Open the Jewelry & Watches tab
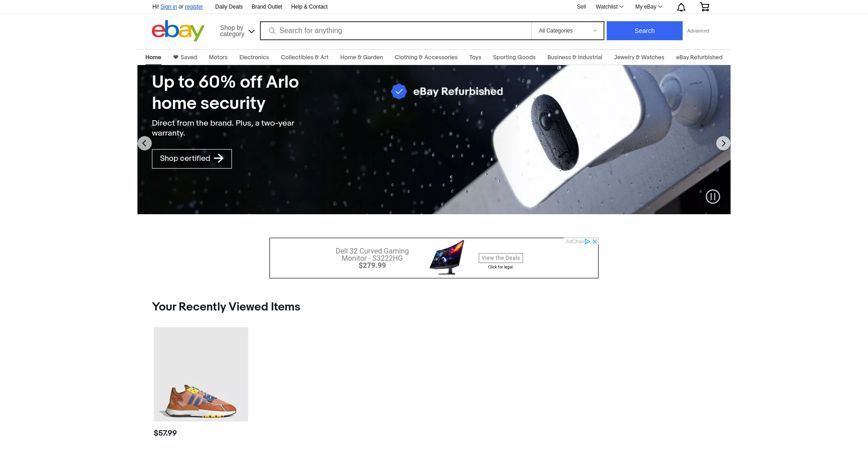The height and width of the screenshot is (470, 868). point(639,57)
